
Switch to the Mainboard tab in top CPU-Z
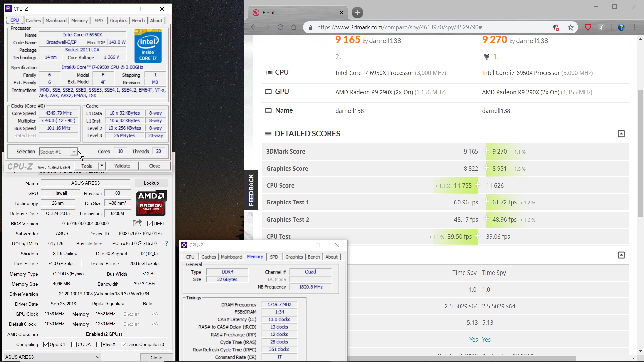56,21
